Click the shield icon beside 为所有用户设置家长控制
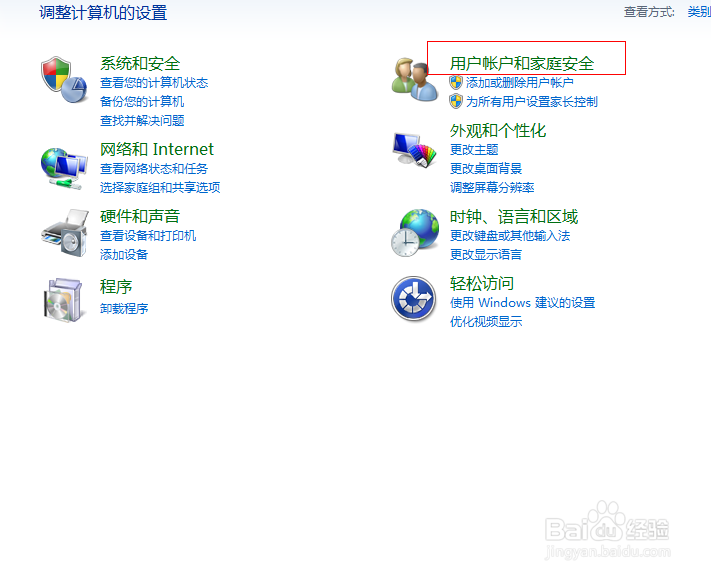Screen dimensions: 711x577 click(456, 102)
